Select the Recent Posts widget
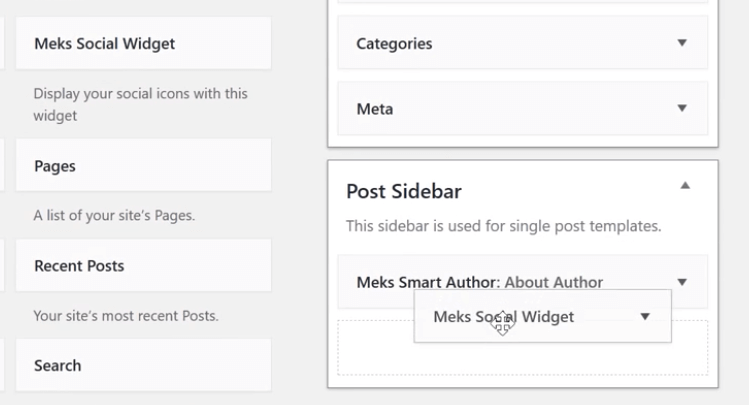749x405 pixels. click(x=144, y=266)
